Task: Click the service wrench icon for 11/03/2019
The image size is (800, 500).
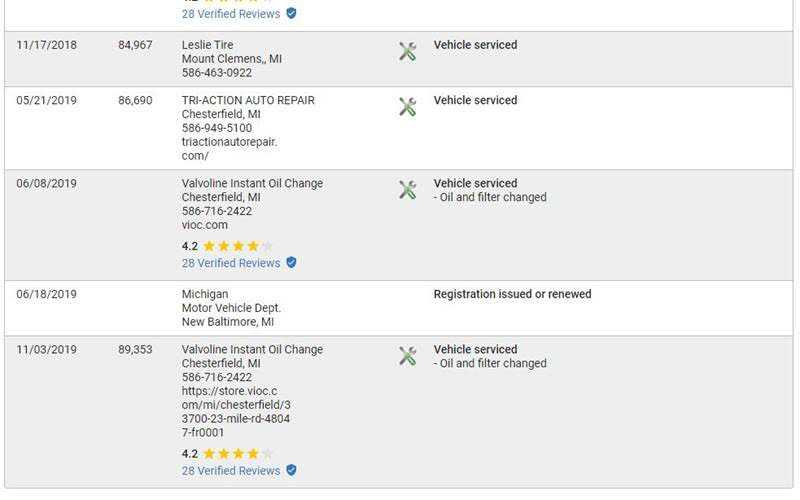Action: coord(407,355)
